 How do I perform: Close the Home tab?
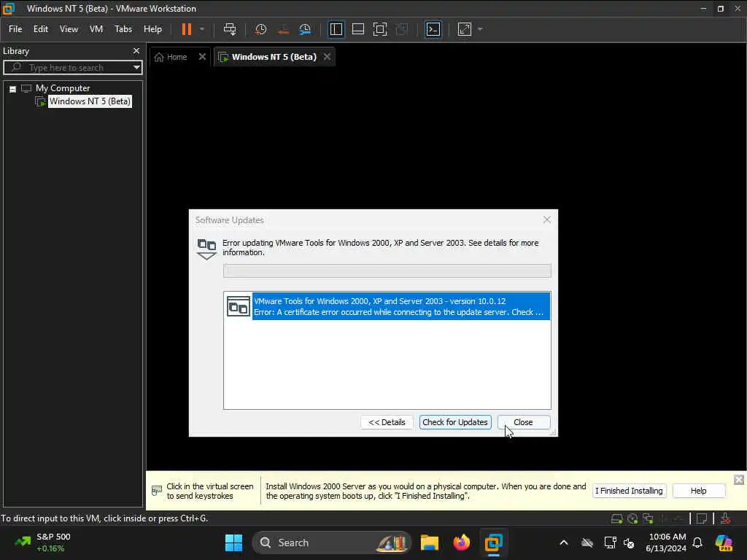pos(202,57)
